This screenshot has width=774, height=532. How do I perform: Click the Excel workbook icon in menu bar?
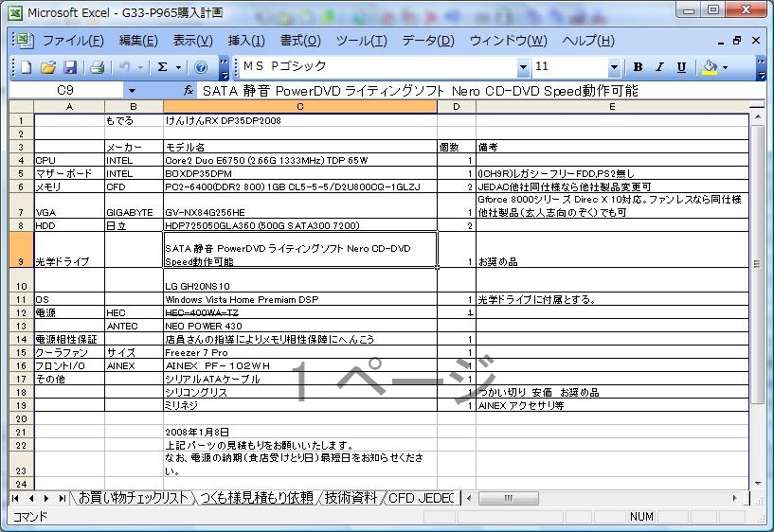coord(23,41)
